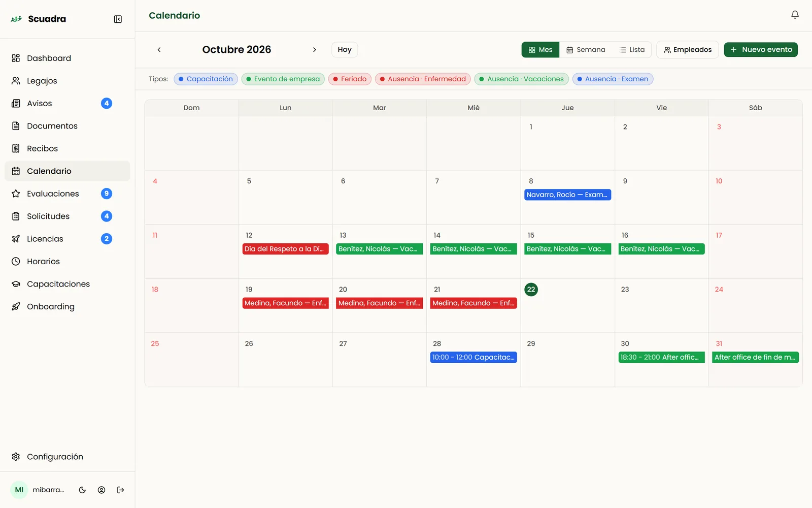Go to next month
The width and height of the screenshot is (812, 508).
tap(315, 50)
